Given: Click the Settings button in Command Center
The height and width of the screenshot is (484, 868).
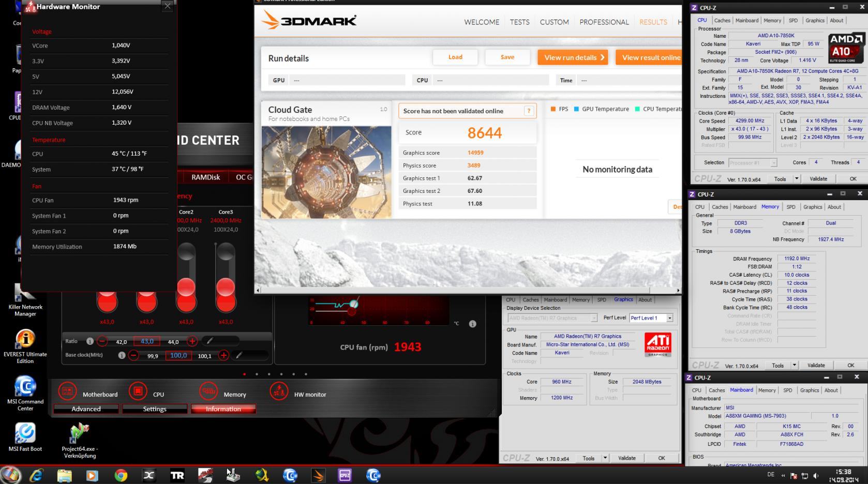Looking at the screenshot, I should pyautogui.click(x=155, y=409).
